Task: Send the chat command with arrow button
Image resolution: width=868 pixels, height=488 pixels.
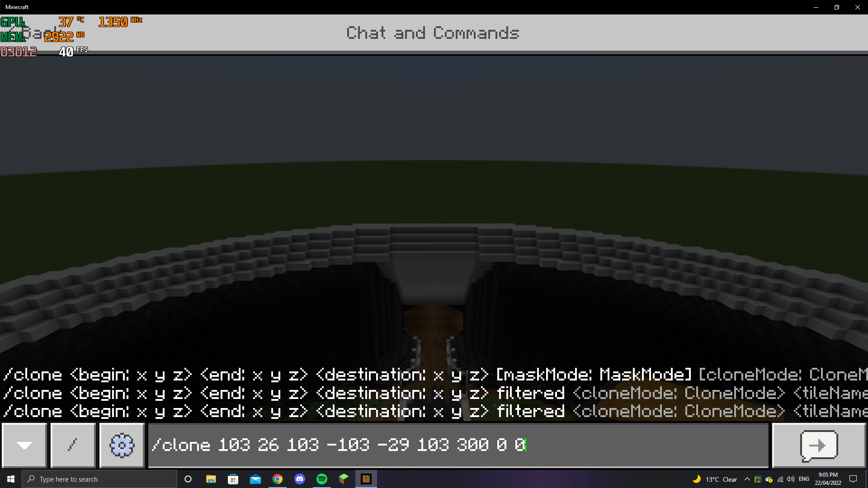Action: [819, 446]
